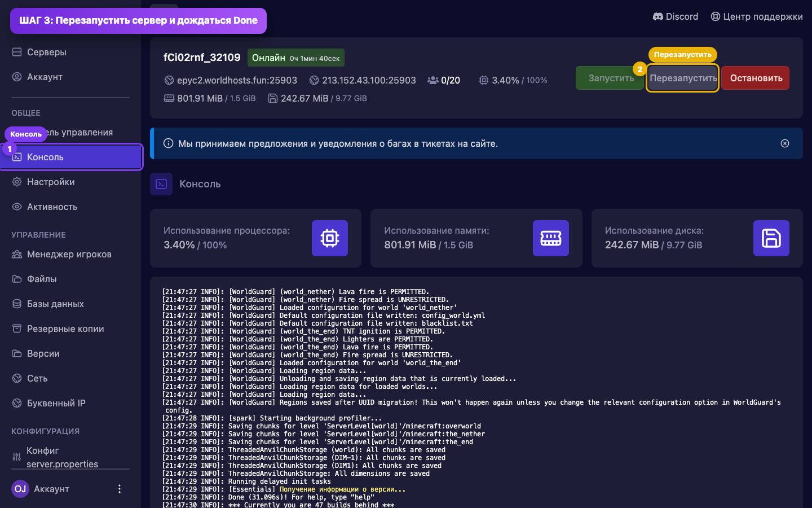This screenshot has width=812, height=508.
Task: Click the Запустить button
Action: click(611, 78)
